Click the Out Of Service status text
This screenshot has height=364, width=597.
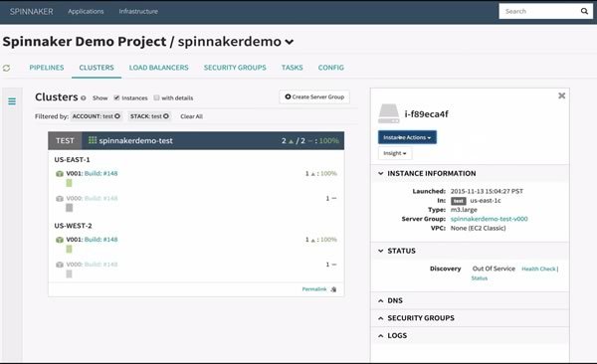pyautogui.click(x=494, y=269)
